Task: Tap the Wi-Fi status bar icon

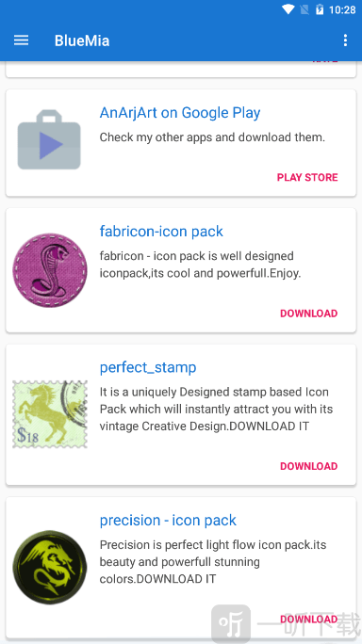Action: 288,9
